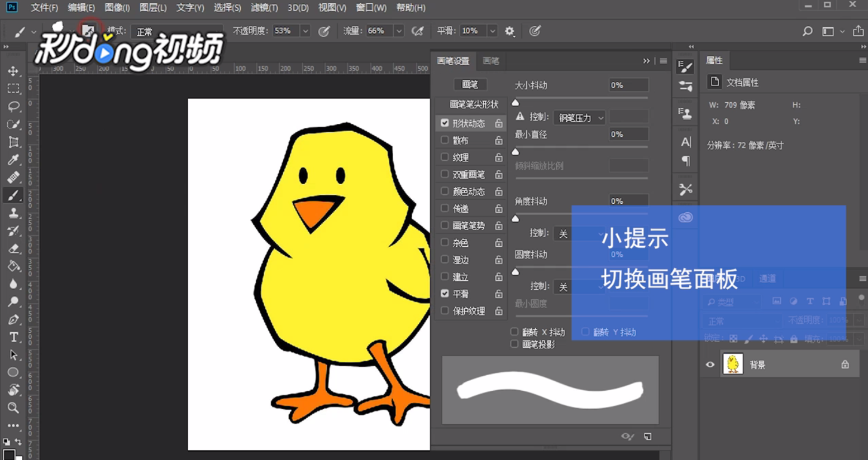868x460 pixels.
Task: Select the Clone Stamp tool
Action: coord(13,213)
